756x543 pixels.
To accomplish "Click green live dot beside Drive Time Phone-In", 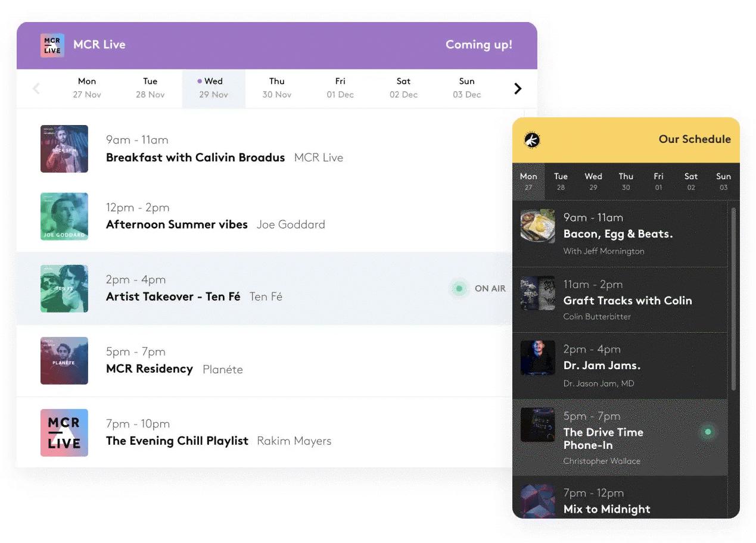I will click(708, 432).
